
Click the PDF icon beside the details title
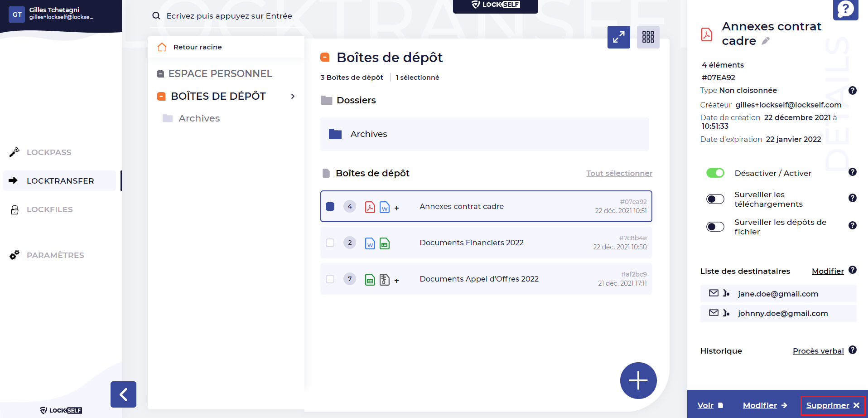(x=707, y=34)
